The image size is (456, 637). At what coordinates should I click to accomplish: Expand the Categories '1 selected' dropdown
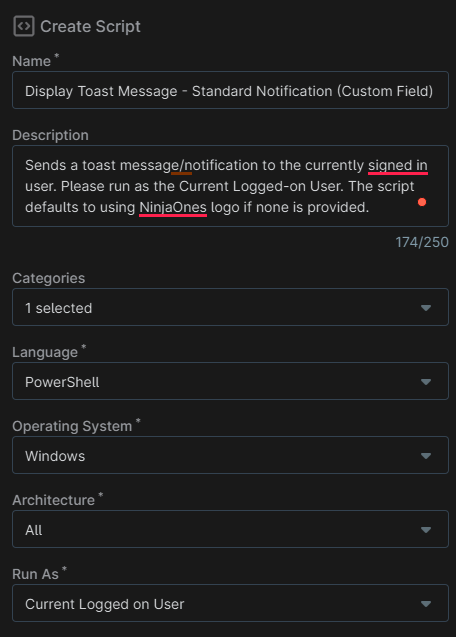point(230,307)
